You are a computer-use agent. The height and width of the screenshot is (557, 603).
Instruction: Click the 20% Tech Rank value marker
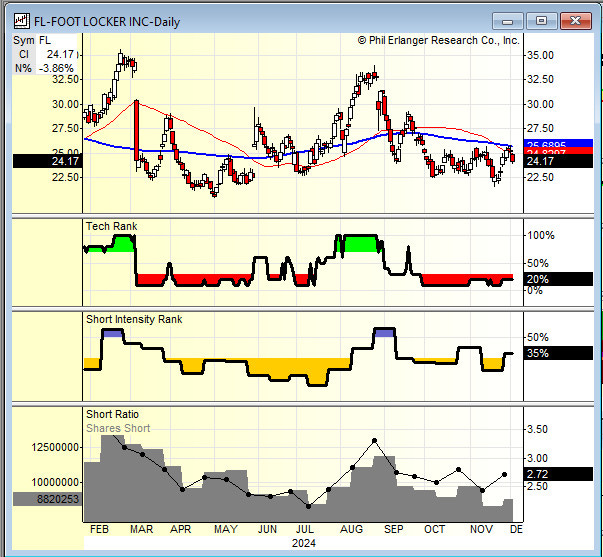(x=558, y=279)
